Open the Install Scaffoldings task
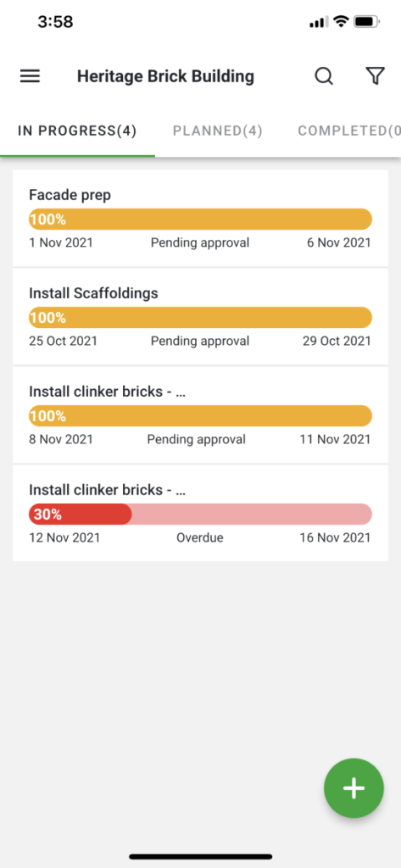The height and width of the screenshot is (868, 401). [200, 316]
